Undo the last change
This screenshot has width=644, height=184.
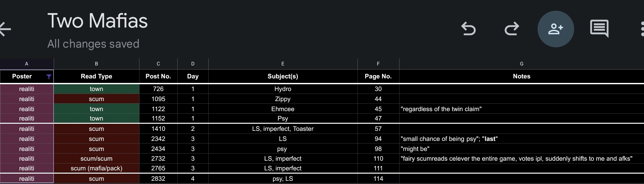468,29
